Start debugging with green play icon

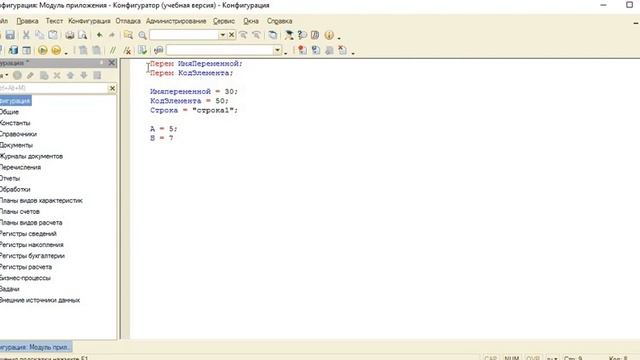coord(42,50)
